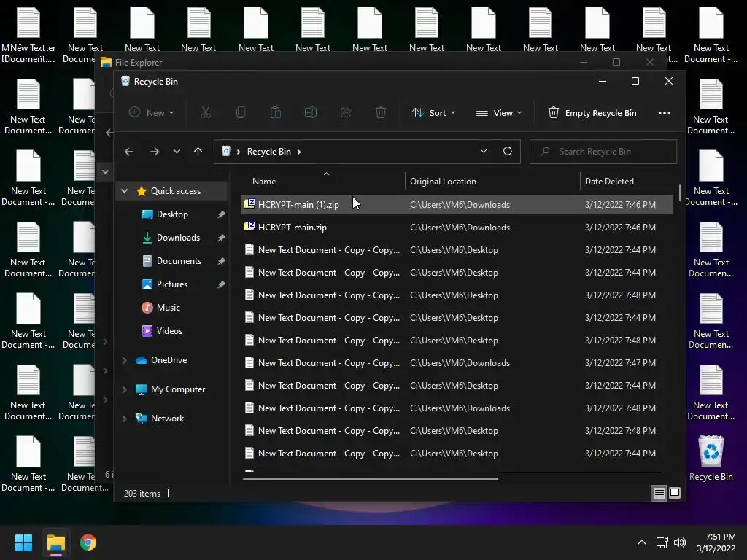This screenshot has width=747, height=560.
Task: Select OneDrive in navigation pane
Action: click(169, 360)
